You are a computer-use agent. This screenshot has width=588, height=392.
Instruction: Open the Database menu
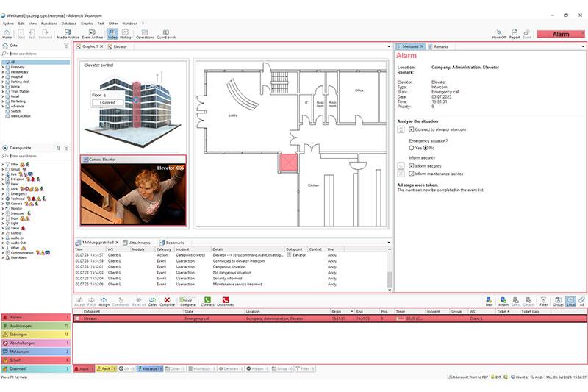click(68, 24)
